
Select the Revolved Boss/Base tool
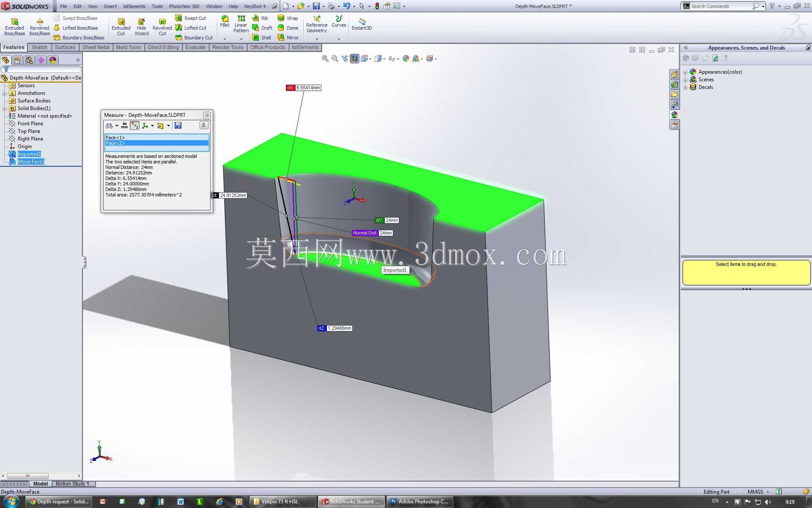tap(39, 27)
